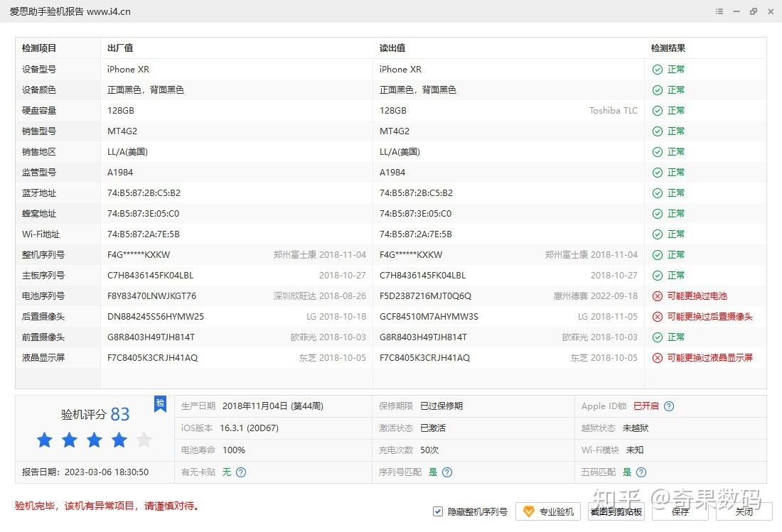
Task: Click green check icon in 蜂窝地址 row
Action: (x=658, y=213)
